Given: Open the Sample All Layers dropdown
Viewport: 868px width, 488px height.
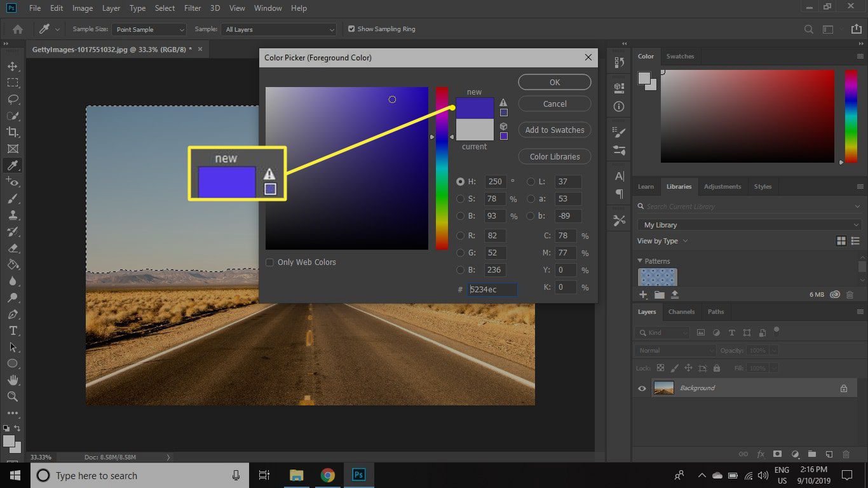Looking at the screenshot, I should [x=279, y=29].
